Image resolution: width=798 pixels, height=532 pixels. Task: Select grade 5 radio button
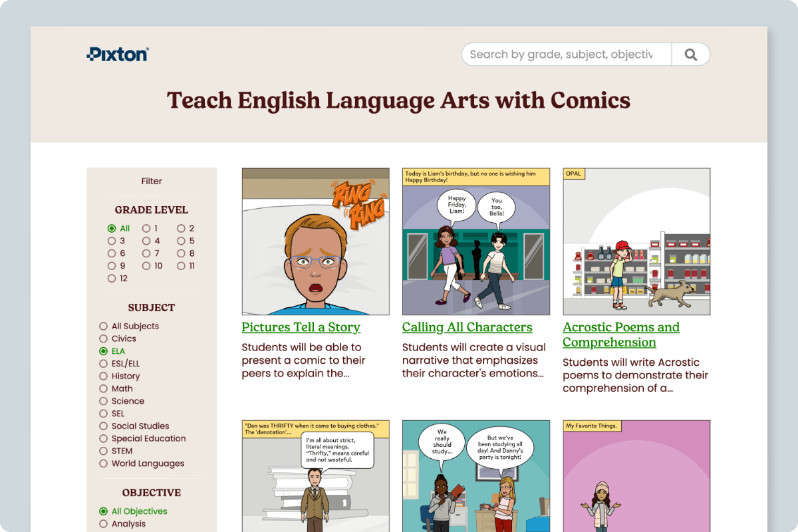(181, 241)
